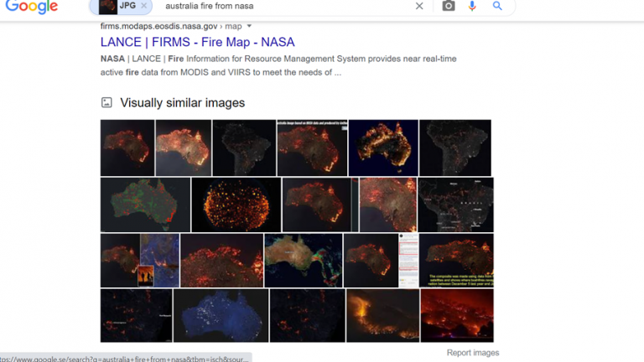The height and width of the screenshot is (362, 644).
Task: Open the wide close-up Australia fires thumbnail third row
Action: click(221, 261)
